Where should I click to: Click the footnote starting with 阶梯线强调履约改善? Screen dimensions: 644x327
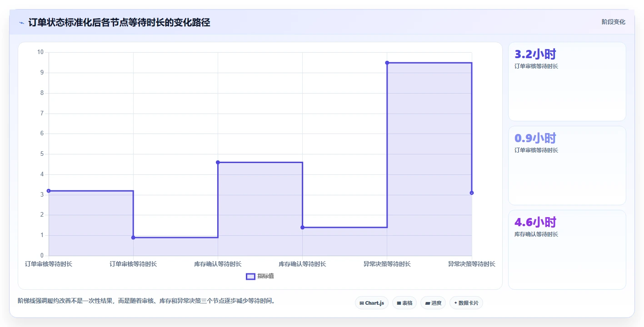147,301
